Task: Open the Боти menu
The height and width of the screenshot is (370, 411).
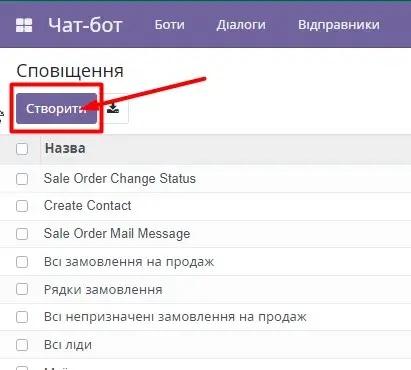Action: [170, 25]
